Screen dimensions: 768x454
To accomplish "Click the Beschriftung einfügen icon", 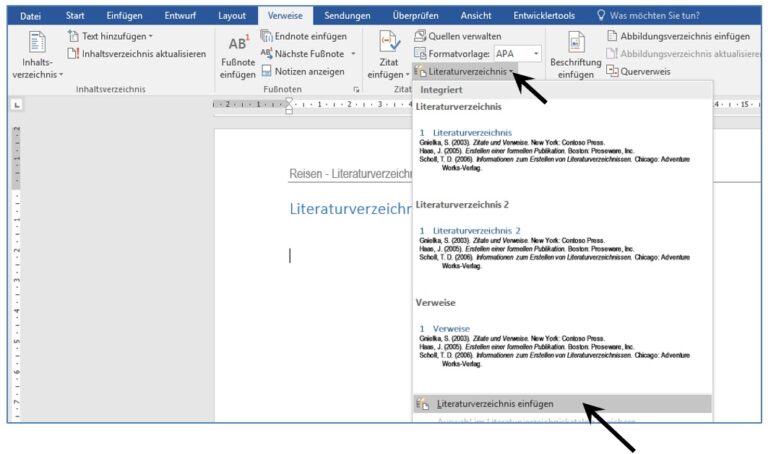I will click(x=576, y=42).
